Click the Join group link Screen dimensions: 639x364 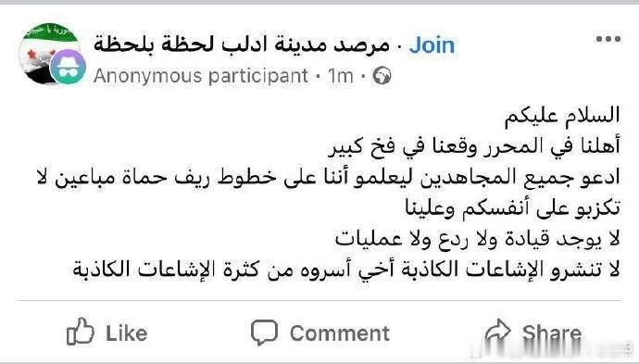(432, 44)
